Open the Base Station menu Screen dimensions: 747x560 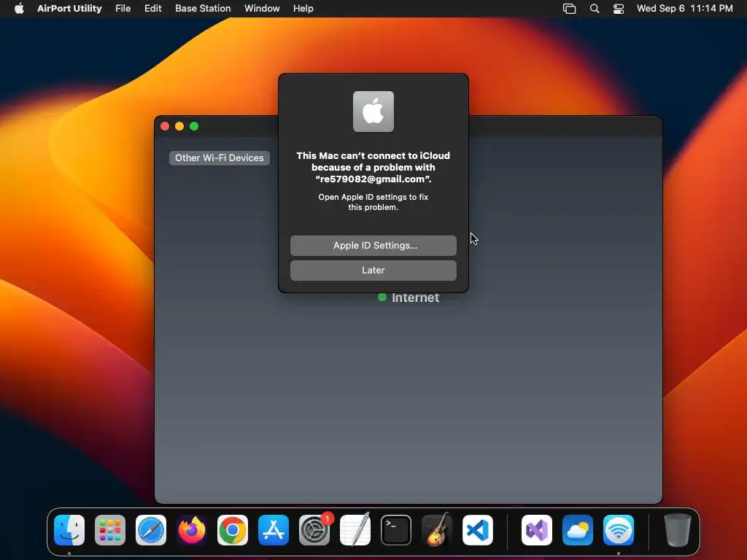point(203,8)
